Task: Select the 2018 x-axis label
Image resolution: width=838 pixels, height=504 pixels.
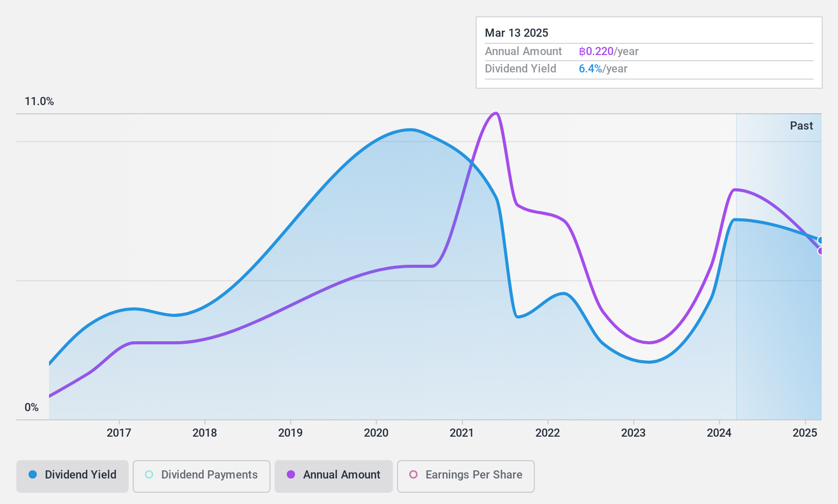Action: (x=205, y=433)
